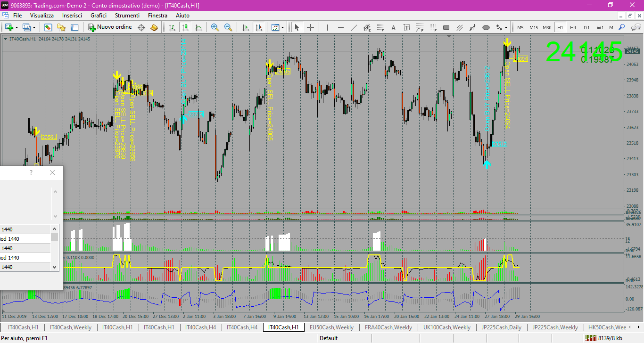Expand the Profiles dropdown arrow

click(34, 27)
